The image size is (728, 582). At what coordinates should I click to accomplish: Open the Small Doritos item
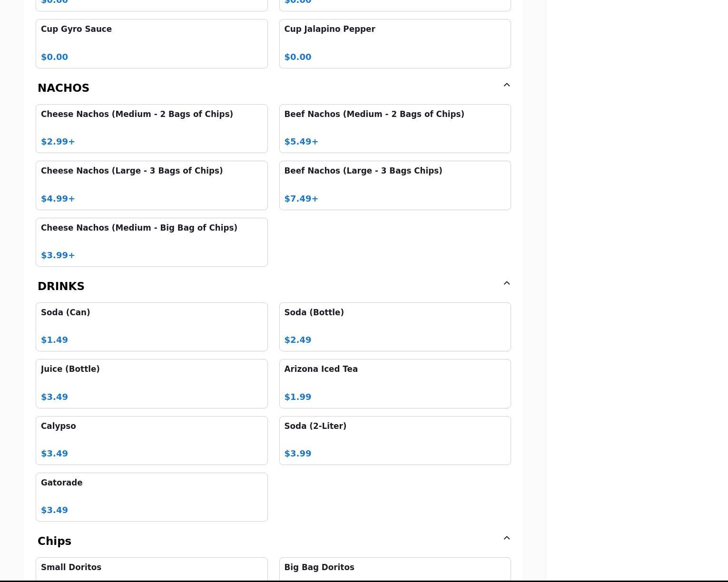pos(152,570)
